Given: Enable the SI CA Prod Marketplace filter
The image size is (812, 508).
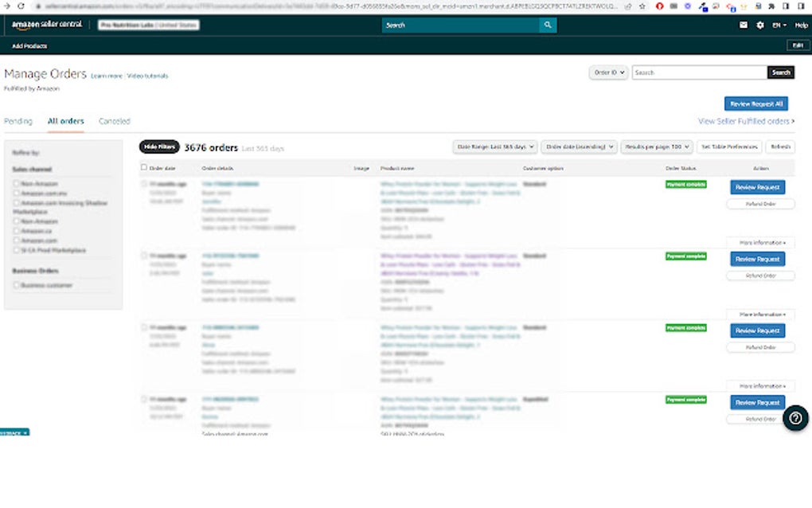Looking at the screenshot, I should (x=16, y=250).
